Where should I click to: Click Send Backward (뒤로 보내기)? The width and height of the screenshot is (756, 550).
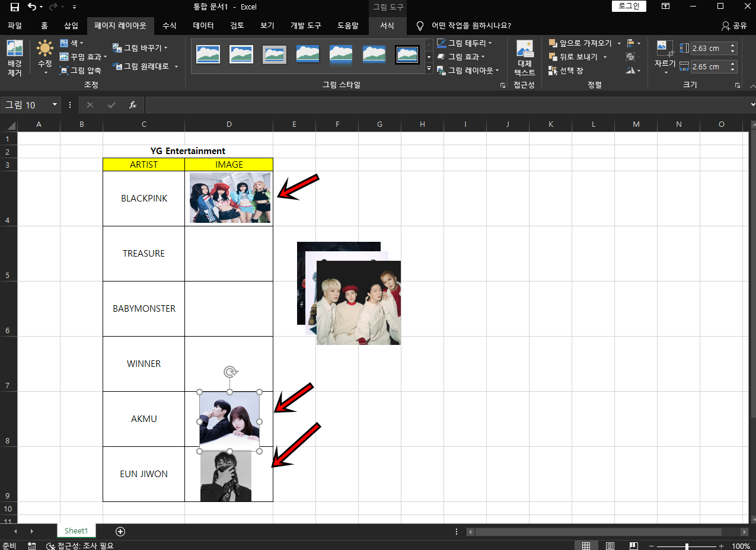(574, 57)
